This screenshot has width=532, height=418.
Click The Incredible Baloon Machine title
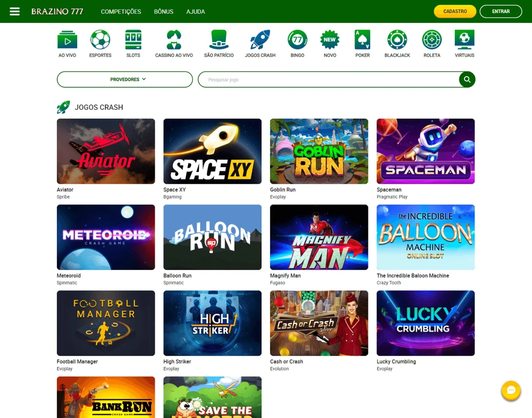coord(413,275)
